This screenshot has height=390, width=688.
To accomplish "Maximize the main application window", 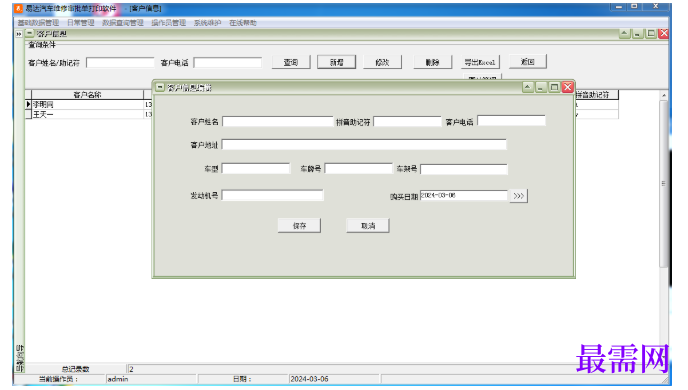I will pos(634,7).
